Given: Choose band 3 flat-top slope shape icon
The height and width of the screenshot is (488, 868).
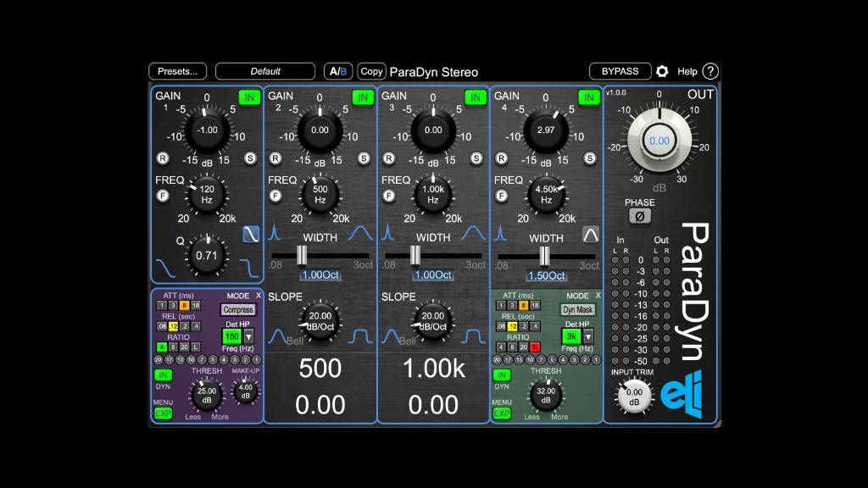Looking at the screenshot, I should coord(475,335).
